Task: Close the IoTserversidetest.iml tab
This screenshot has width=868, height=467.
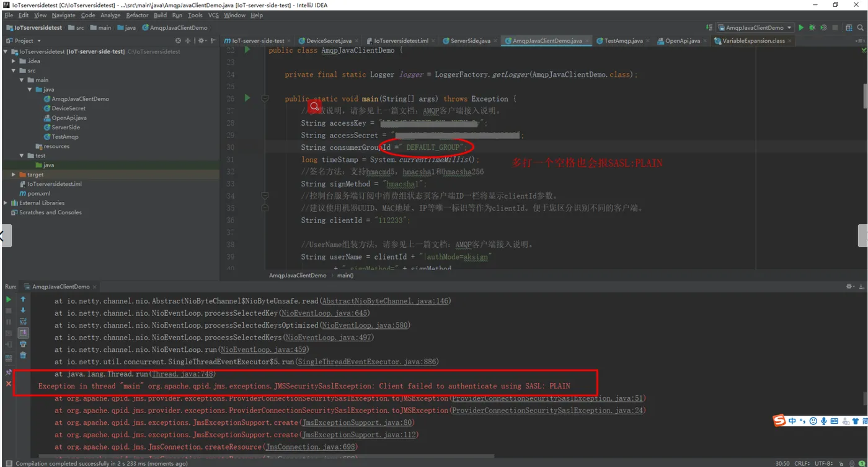Action: (433, 41)
